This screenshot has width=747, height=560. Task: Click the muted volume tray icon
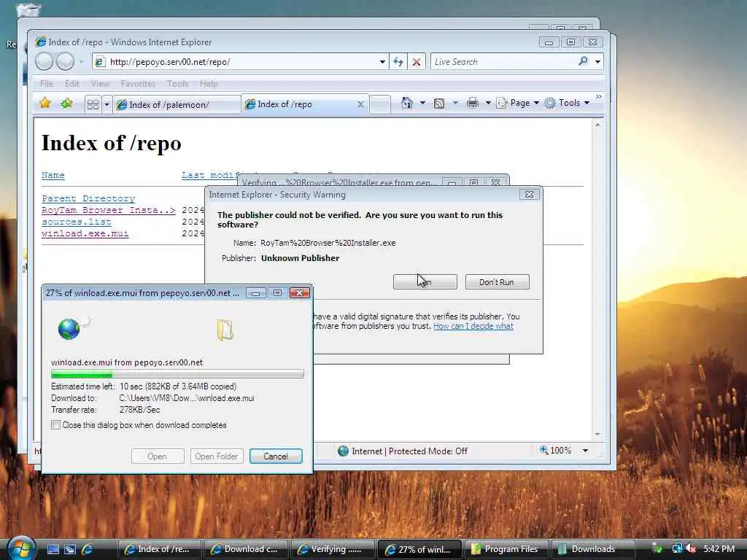click(x=691, y=548)
